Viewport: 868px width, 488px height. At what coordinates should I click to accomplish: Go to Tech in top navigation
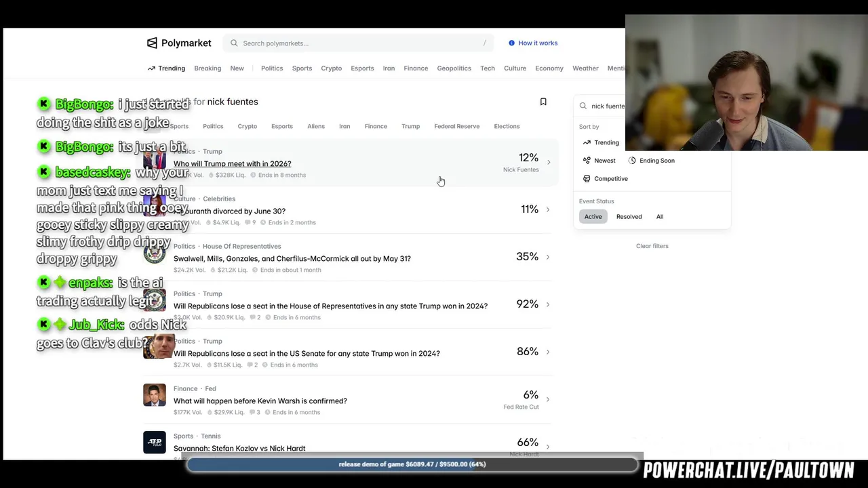point(488,68)
